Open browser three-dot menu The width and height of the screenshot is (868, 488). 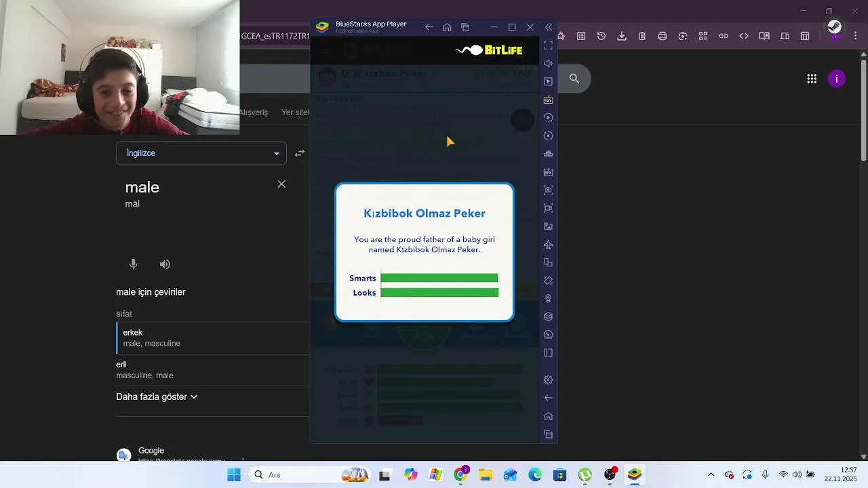coord(854,36)
